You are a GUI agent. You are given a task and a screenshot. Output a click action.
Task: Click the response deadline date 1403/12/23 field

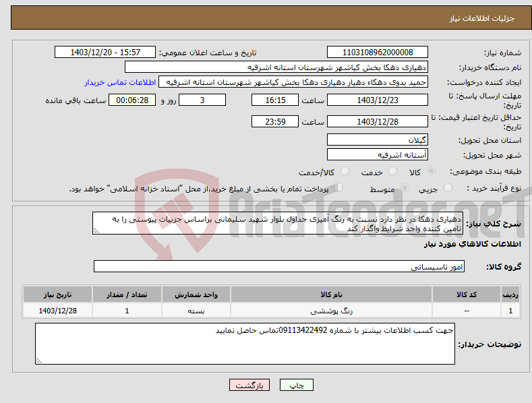click(x=378, y=100)
